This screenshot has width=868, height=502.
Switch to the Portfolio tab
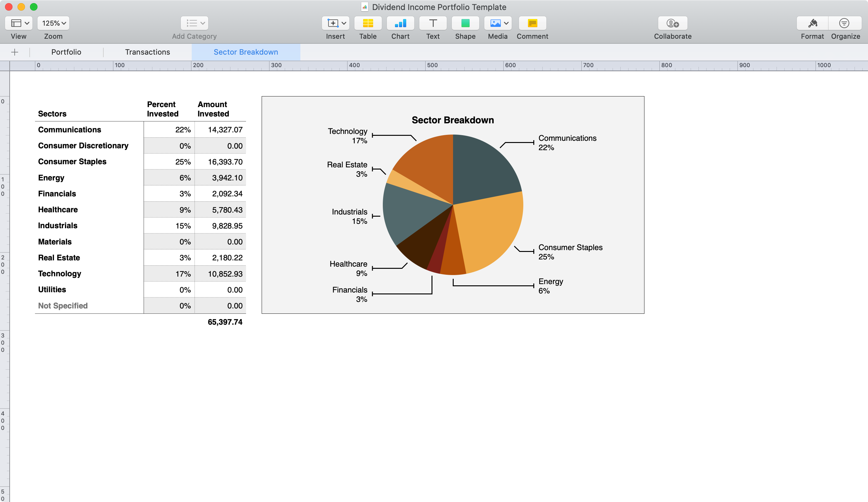pyautogui.click(x=66, y=52)
